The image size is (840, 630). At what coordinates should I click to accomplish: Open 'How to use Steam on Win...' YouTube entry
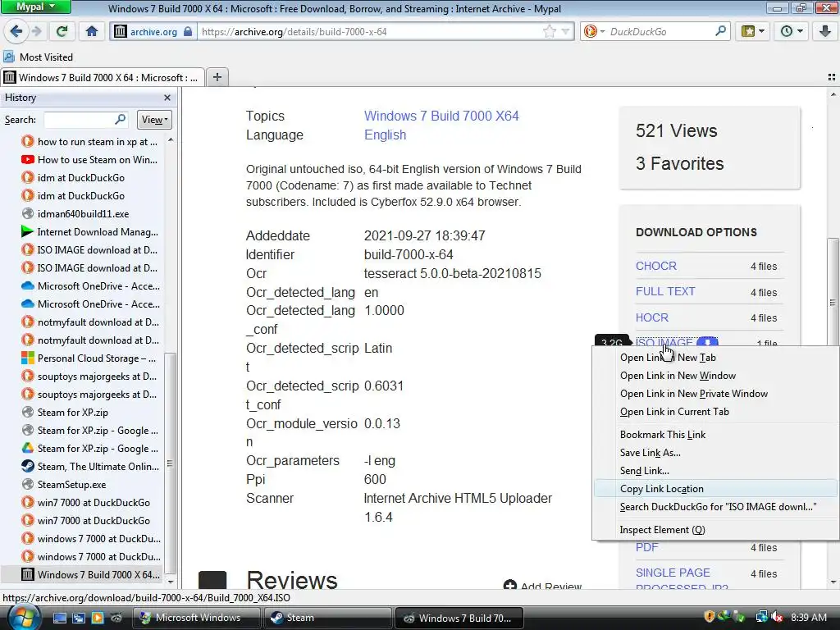(89, 160)
